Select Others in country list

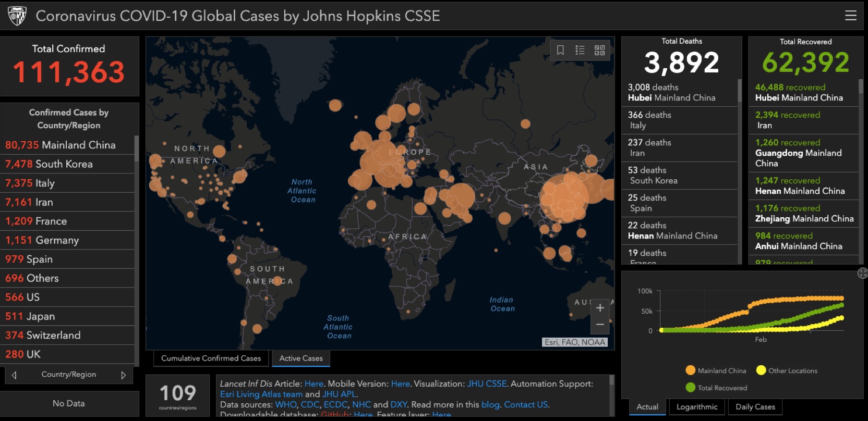pos(67,278)
